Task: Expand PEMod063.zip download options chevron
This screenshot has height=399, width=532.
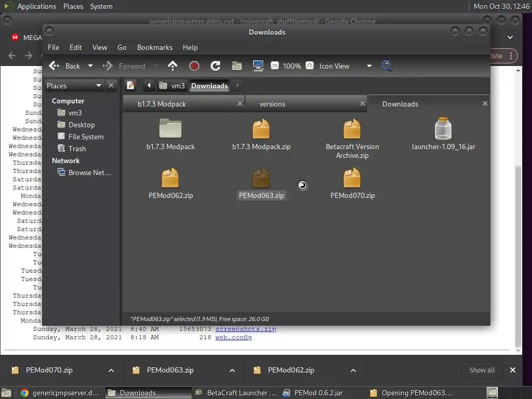Action: (232, 370)
